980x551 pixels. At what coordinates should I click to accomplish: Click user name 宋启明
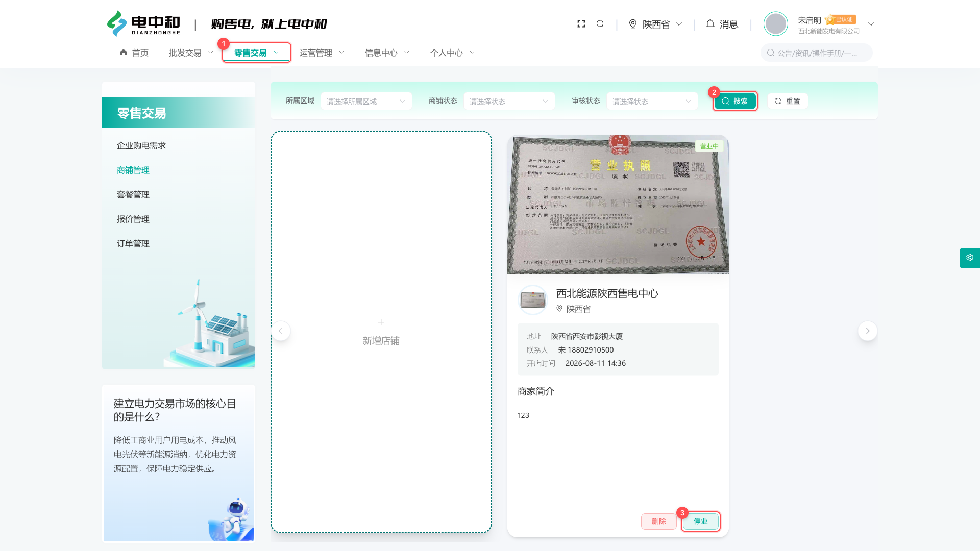coord(810,20)
